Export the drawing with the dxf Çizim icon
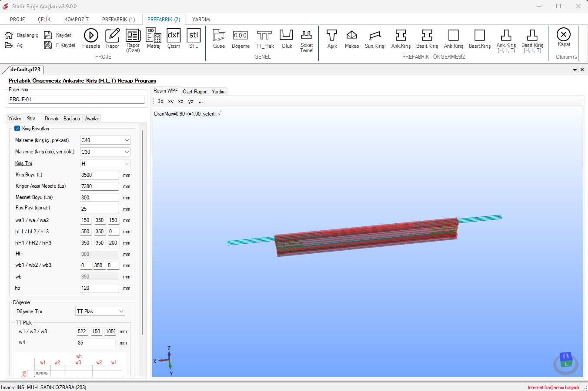This screenshot has width=588, height=391. tap(174, 38)
